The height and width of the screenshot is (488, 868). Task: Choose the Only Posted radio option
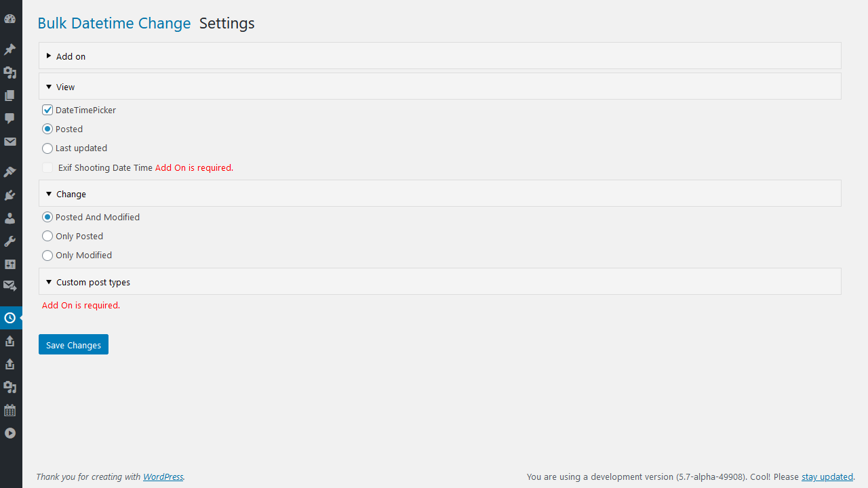(x=47, y=236)
